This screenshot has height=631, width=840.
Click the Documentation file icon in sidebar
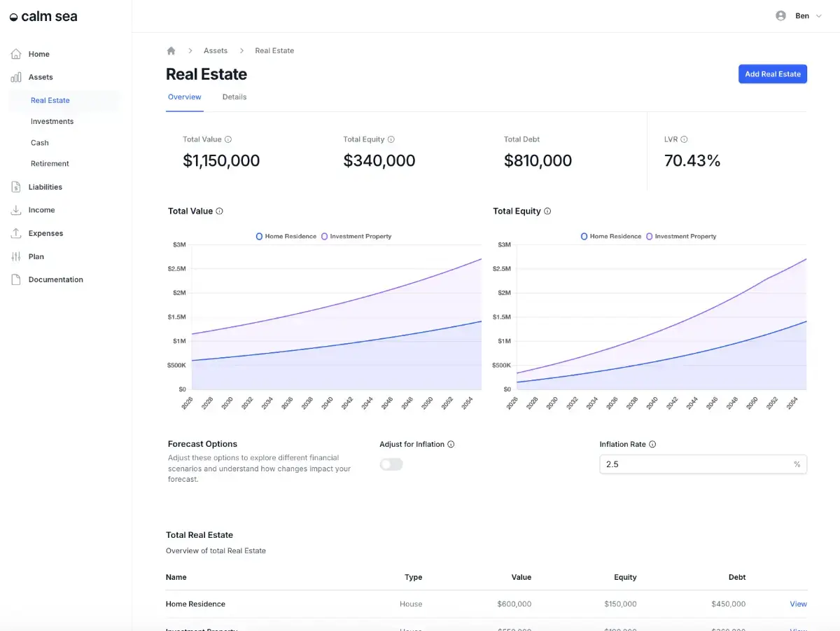pos(16,279)
